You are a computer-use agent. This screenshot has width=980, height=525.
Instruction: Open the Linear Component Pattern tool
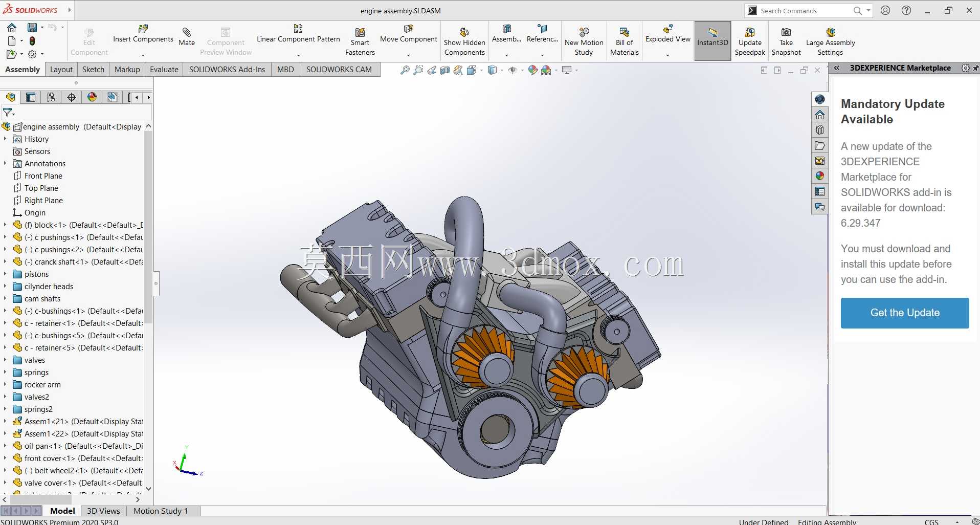(298, 33)
